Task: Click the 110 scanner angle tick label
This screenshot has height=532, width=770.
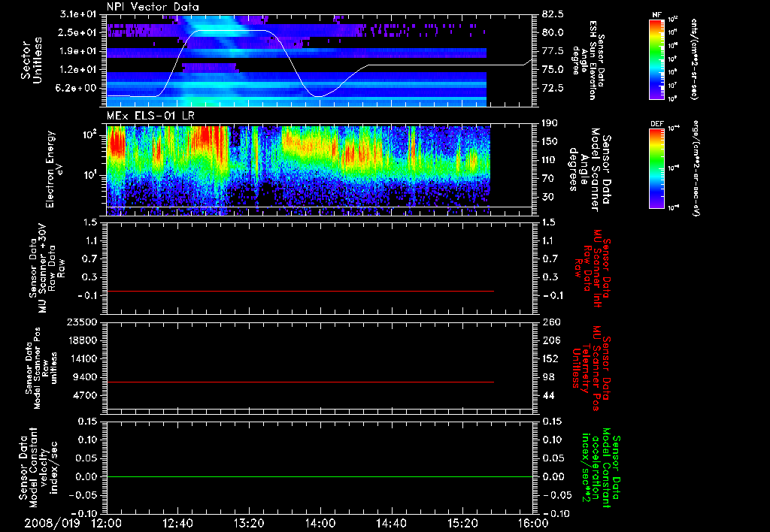Action: pyautogui.click(x=550, y=160)
